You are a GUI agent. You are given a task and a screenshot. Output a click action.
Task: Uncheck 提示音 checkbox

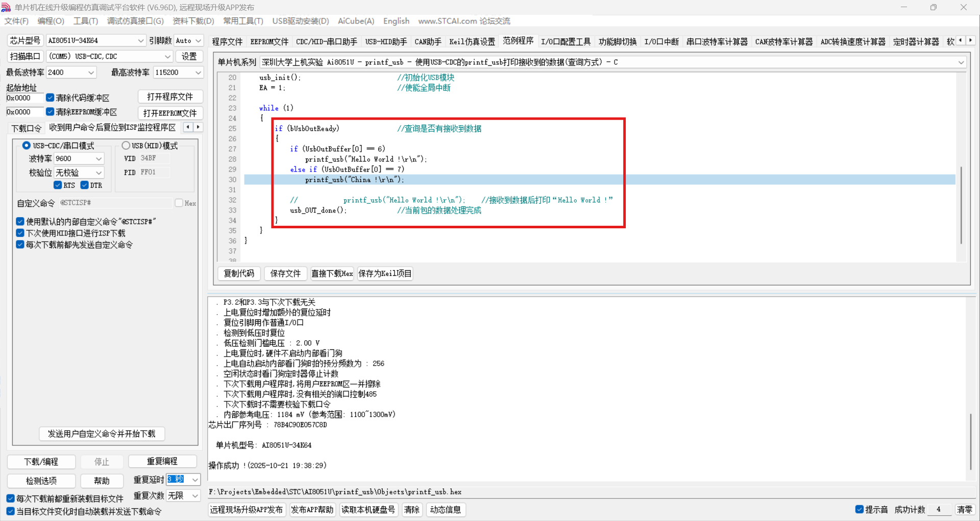coord(860,509)
